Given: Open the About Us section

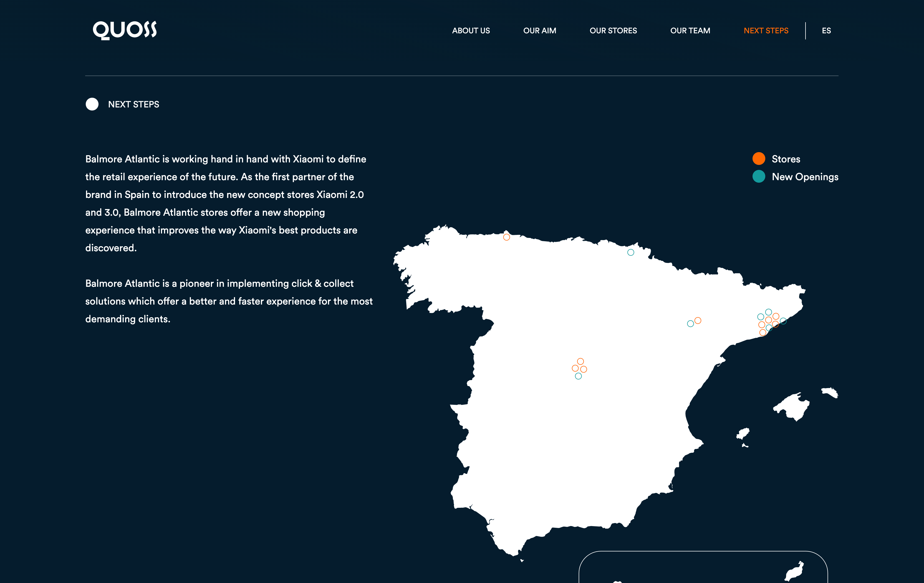Looking at the screenshot, I should tap(471, 31).
